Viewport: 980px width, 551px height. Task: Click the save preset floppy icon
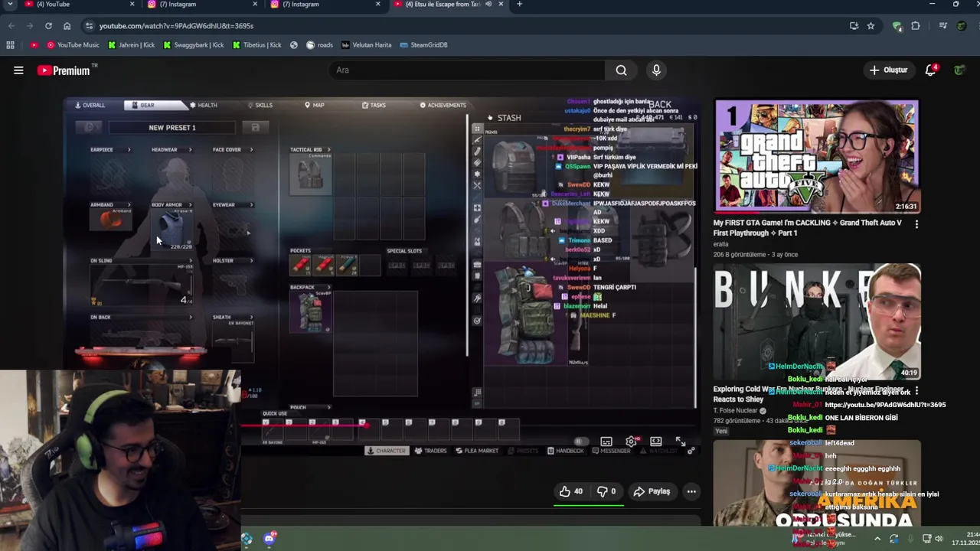[x=255, y=127]
